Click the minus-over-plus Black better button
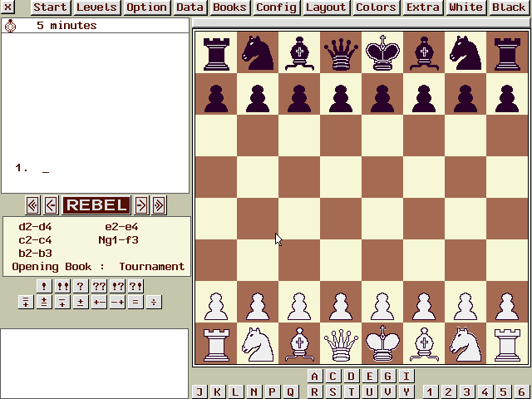Image resolution: width=532 pixels, height=399 pixels. (62, 302)
